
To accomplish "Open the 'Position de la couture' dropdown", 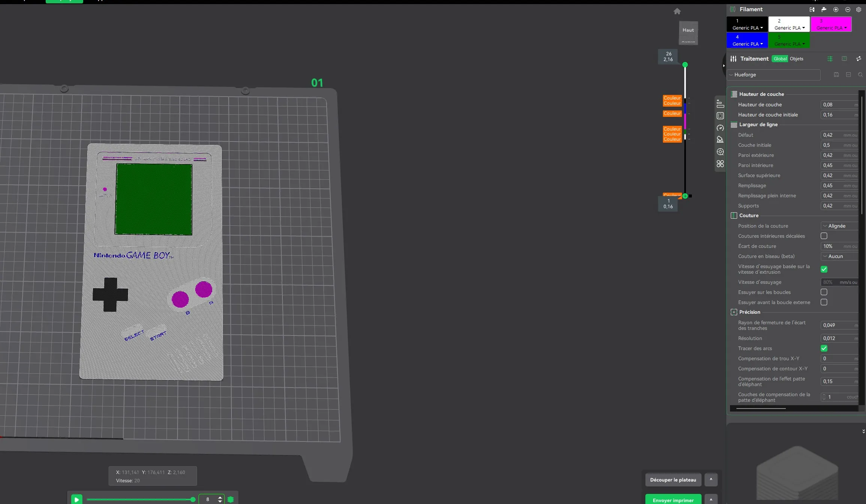I will point(838,226).
